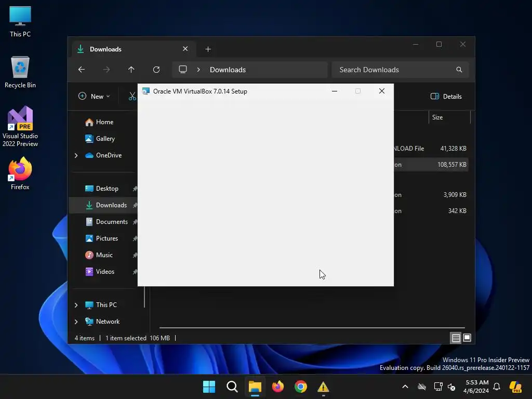Click the breadcrumb chevron before Downloads
Screen dimensions: 532x399
[198, 70]
